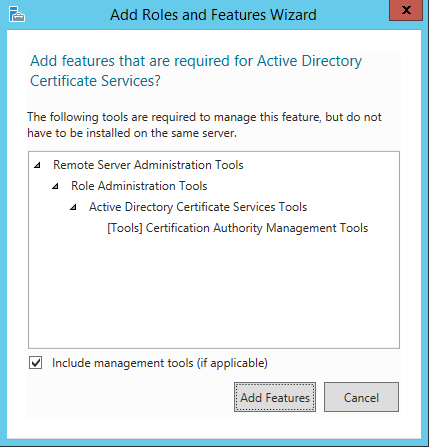The image size is (429, 447).
Task: Select Remote Server Administration Tools label
Action: (x=148, y=165)
